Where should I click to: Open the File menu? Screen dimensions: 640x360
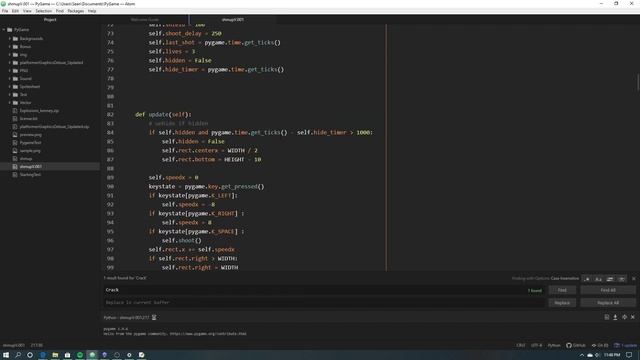coord(5,11)
